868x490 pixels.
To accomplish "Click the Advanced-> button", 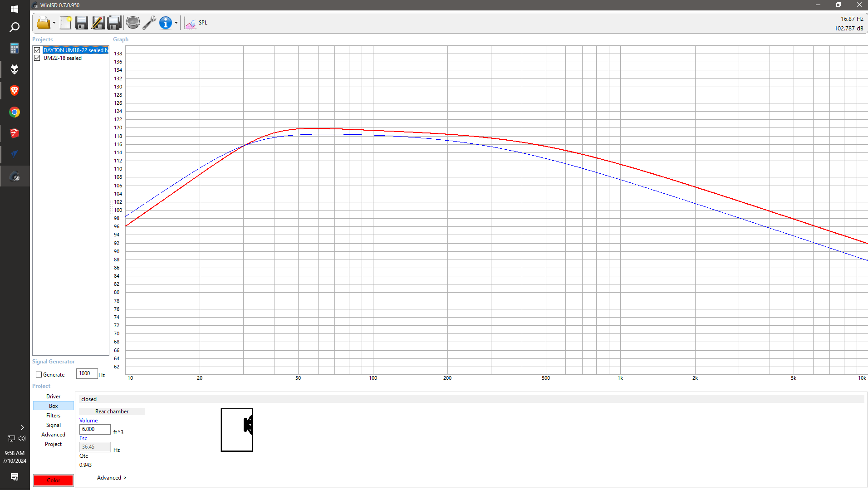I will (x=112, y=478).
